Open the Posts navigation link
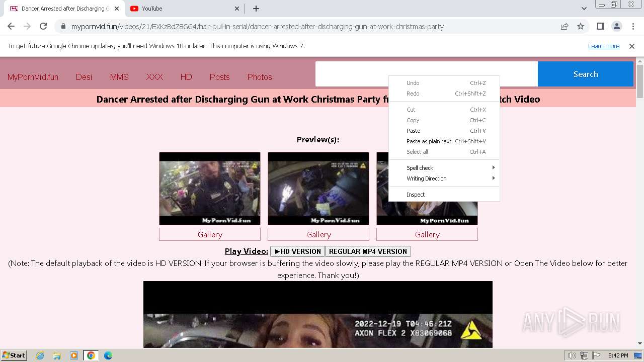This screenshot has height=362, width=644. [x=219, y=77]
